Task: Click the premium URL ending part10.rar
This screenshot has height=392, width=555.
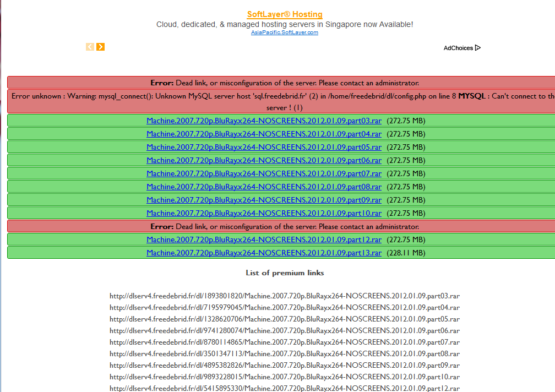Action: pyautogui.click(x=285, y=377)
